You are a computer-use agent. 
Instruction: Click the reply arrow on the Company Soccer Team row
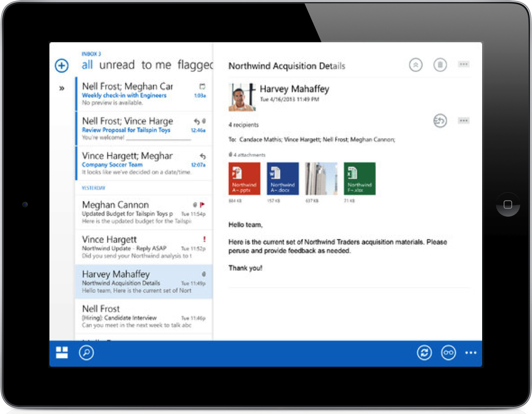(x=202, y=156)
